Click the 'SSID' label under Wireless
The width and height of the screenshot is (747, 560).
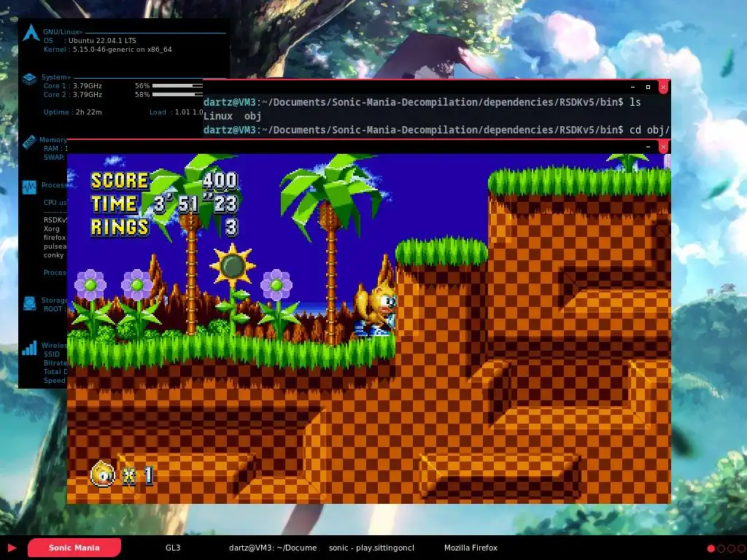(52, 354)
